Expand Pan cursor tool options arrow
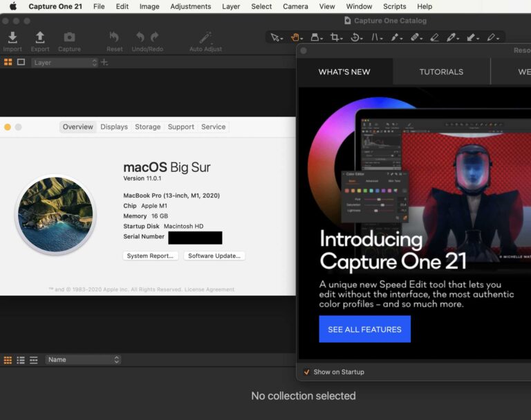The height and width of the screenshot is (420, 531). tap(301, 39)
